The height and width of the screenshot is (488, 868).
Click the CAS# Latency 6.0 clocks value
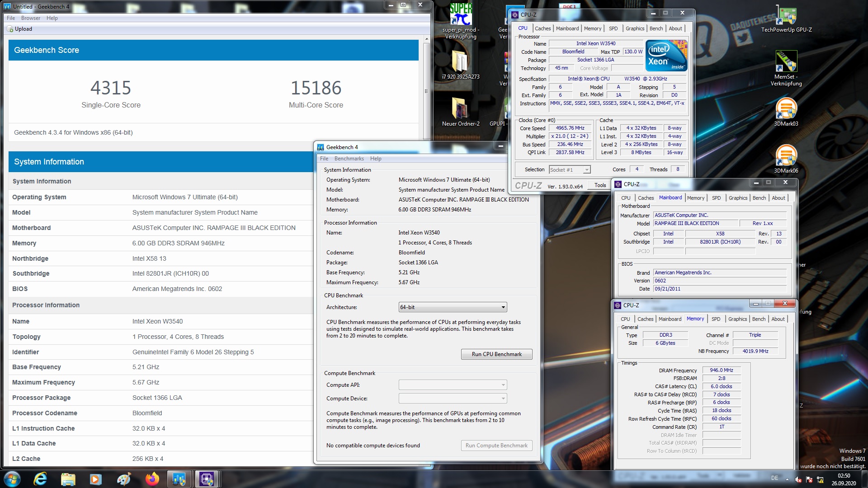point(722,387)
